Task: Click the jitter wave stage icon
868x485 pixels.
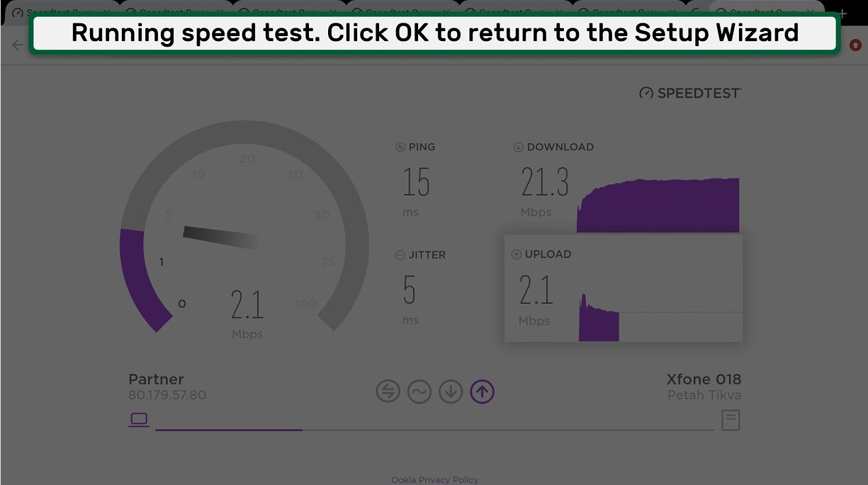Action: click(x=419, y=392)
